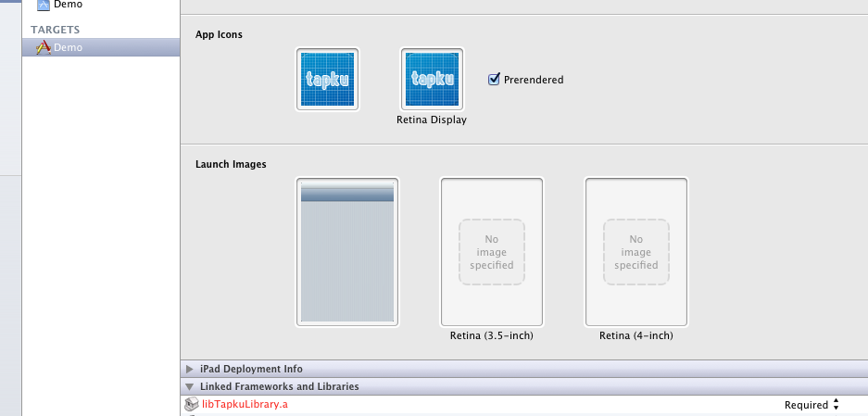Toggle the Prerendered checkbox

coord(494,79)
